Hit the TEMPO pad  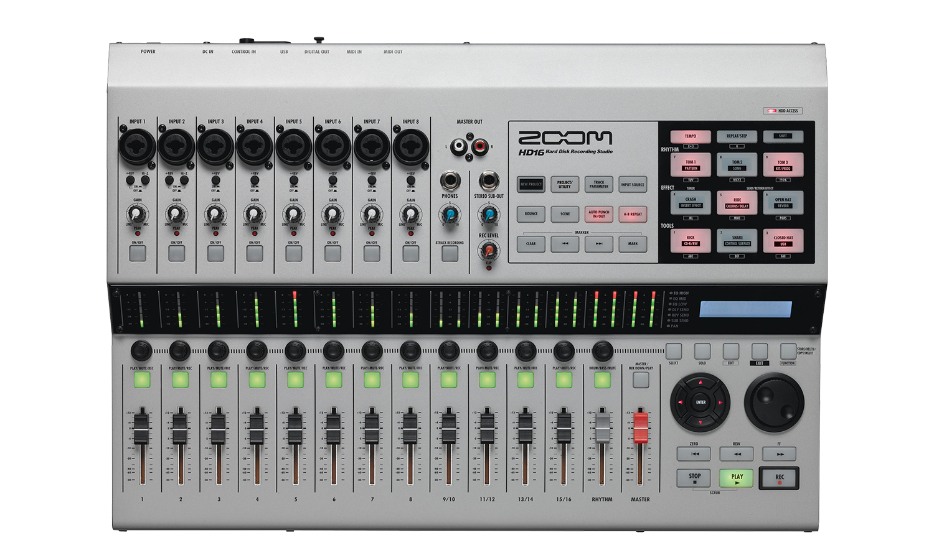(x=691, y=136)
